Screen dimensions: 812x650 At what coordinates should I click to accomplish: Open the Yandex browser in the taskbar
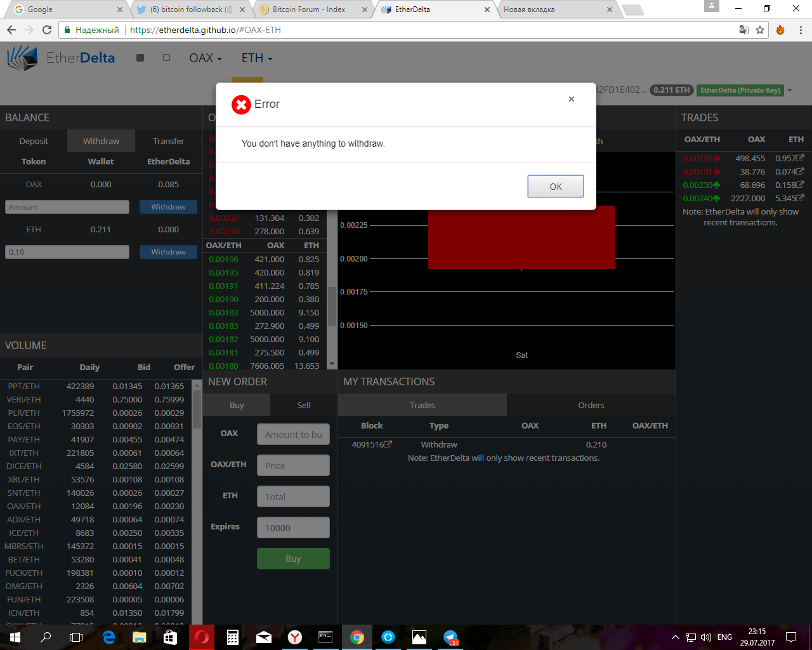click(x=295, y=637)
